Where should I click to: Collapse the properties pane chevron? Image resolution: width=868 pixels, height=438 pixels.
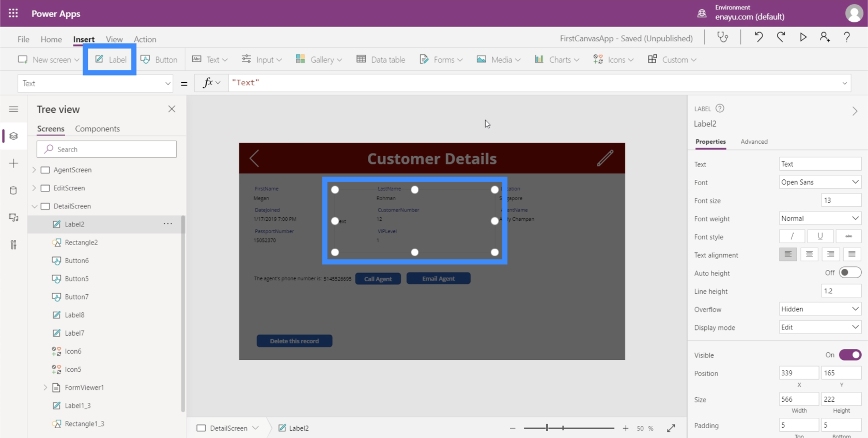coord(855,111)
